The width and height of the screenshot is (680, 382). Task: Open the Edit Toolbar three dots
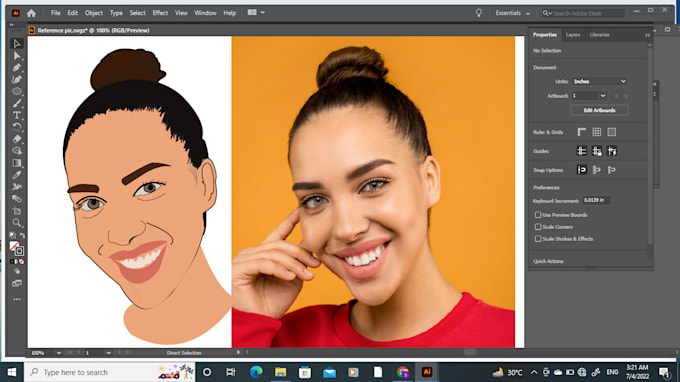click(17, 299)
